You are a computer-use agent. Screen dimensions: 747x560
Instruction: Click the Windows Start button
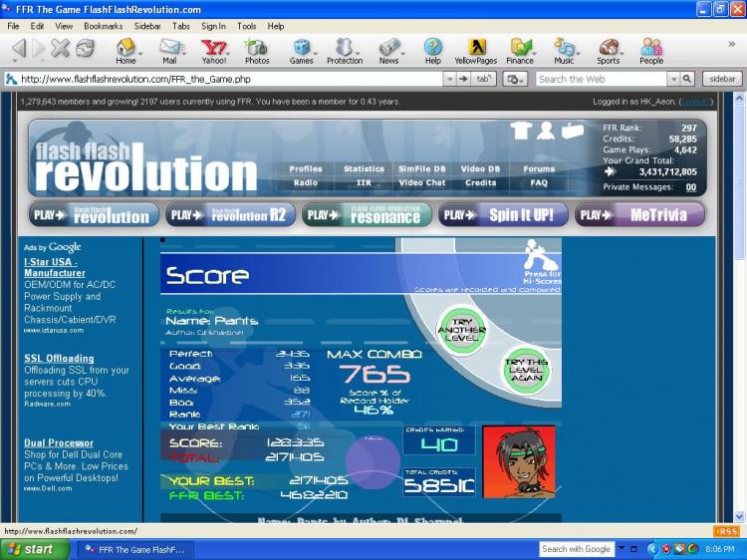[x=30, y=549]
